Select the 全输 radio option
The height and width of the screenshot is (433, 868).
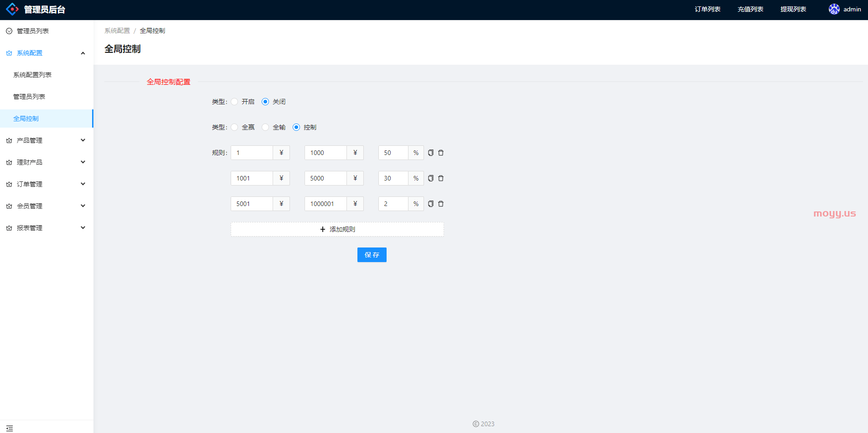tap(265, 127)
